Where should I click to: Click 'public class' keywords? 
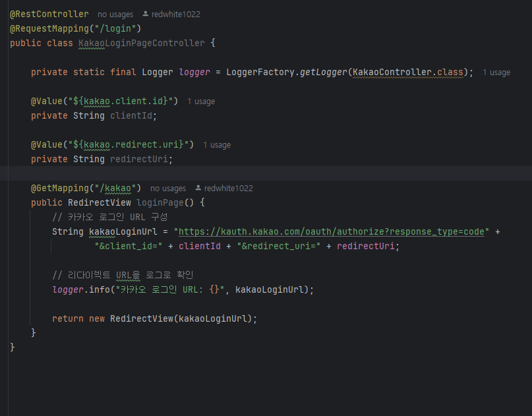point(42,43)
